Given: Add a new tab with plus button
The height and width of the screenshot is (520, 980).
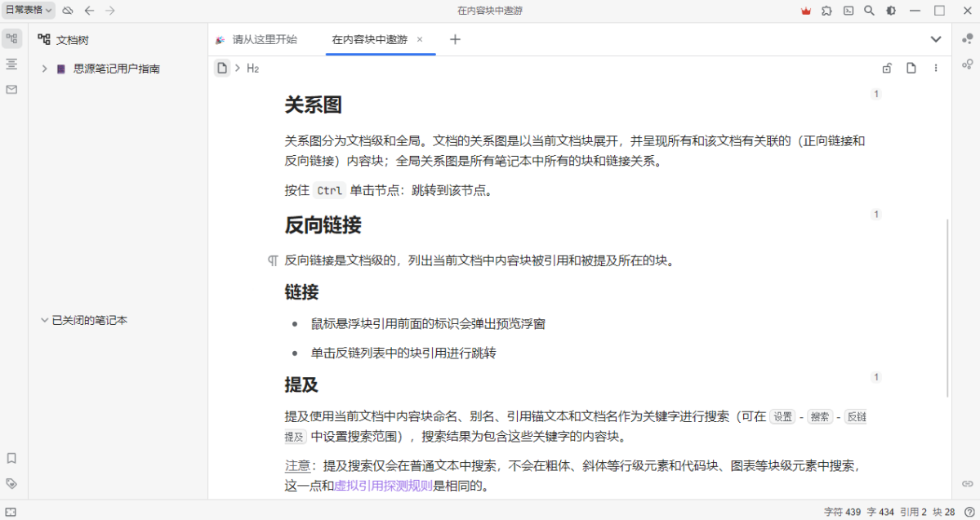Looking at the screenshot, I should [456, 39].
